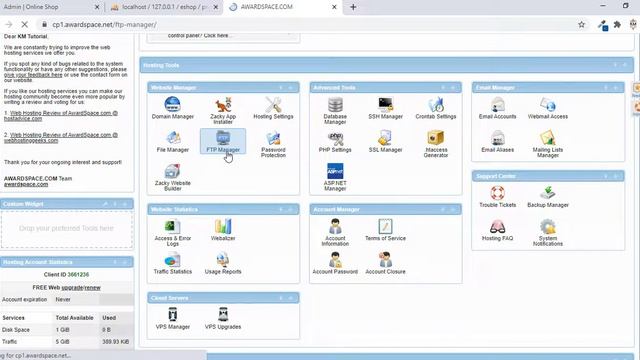The image size is (640, 360).
Task: Open browser extensions puzzle icon
Action: pyautogui.click(x=617, y=24)
